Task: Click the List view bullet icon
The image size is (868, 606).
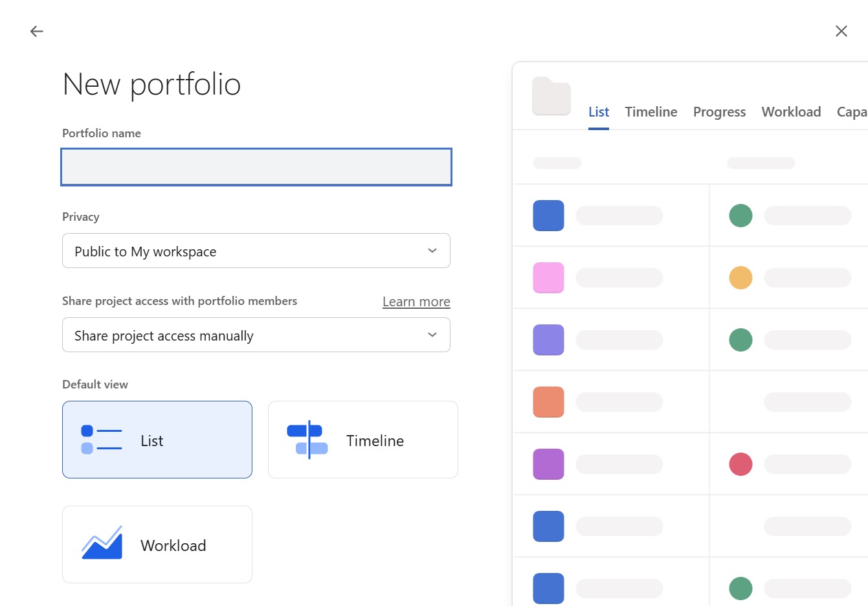Action: point(102,440)
